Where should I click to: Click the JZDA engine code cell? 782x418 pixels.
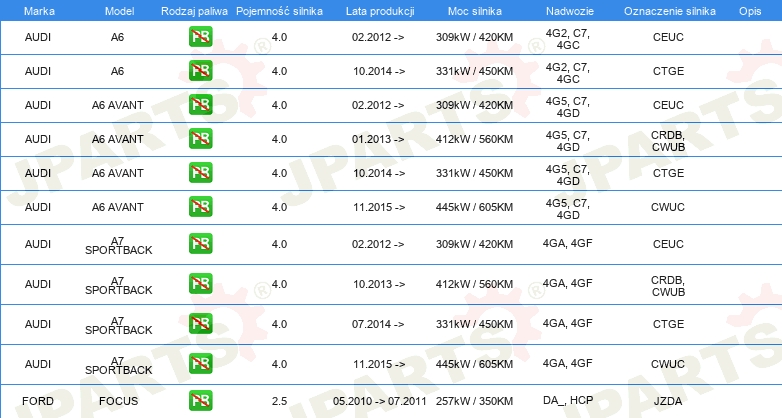[x=667, y=401]
